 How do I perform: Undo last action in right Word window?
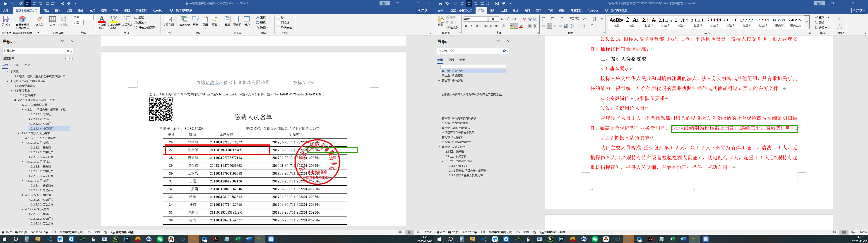click(x=447, y=3)
